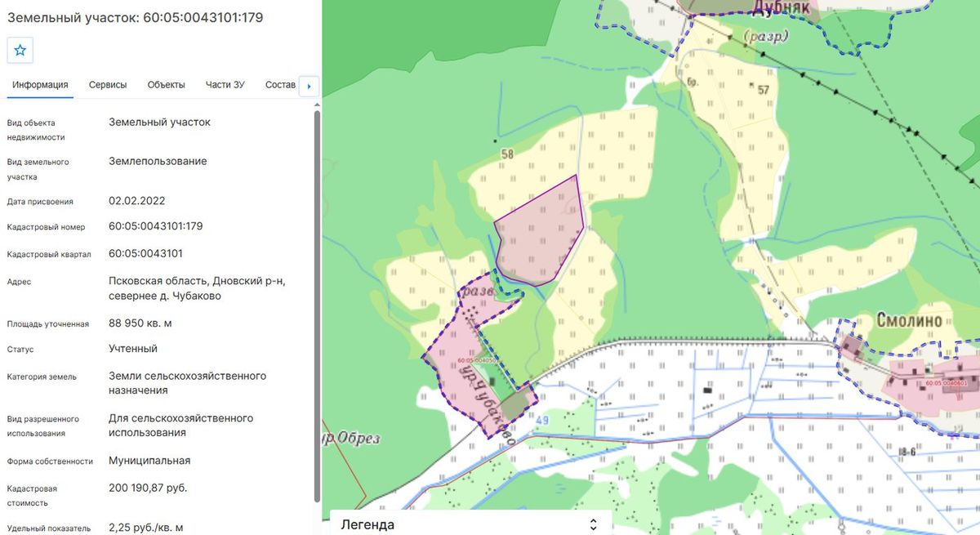Click the assignment date 02.02.2022

coord(137,200)
